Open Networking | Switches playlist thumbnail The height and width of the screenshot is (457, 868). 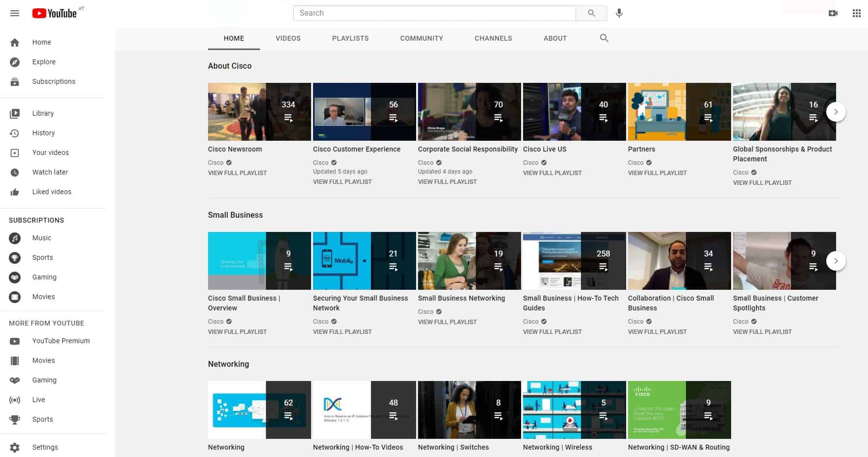click(470, 410)
